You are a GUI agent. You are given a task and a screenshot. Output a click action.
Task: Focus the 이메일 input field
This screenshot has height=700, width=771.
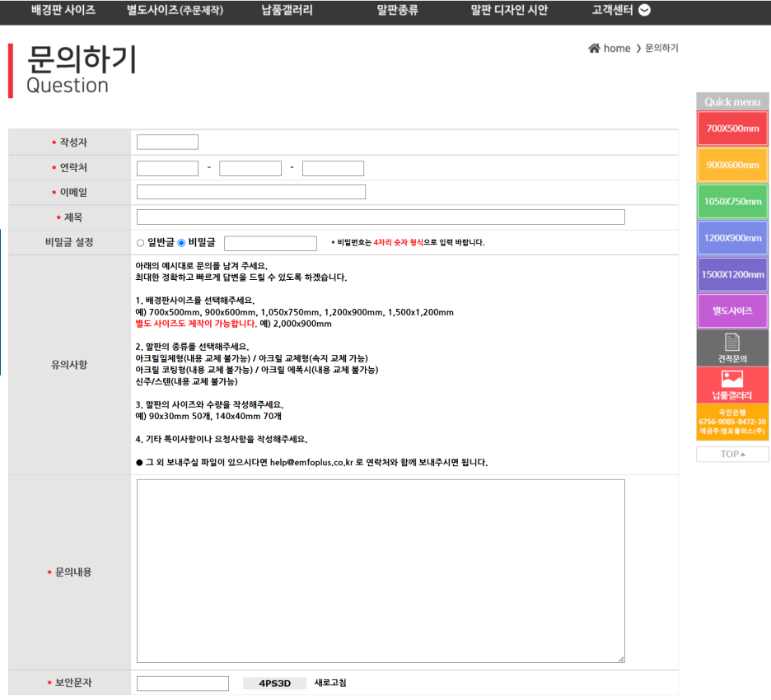(251, 192)
